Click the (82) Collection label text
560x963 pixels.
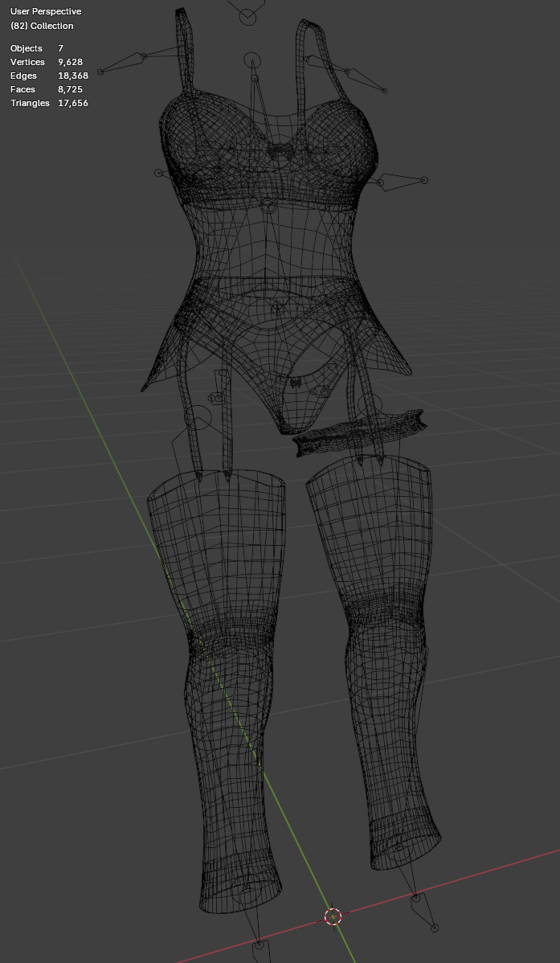42,26
